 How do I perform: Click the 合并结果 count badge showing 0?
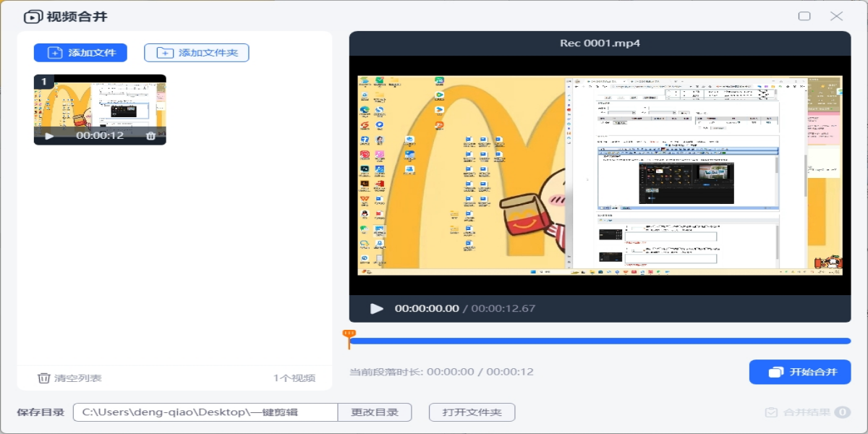tap(842, 412)
